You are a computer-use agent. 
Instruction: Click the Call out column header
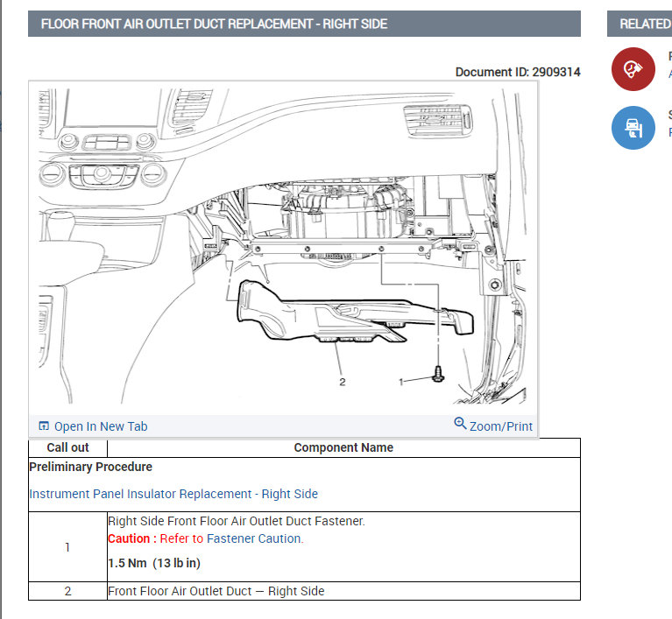click(67, 447)
